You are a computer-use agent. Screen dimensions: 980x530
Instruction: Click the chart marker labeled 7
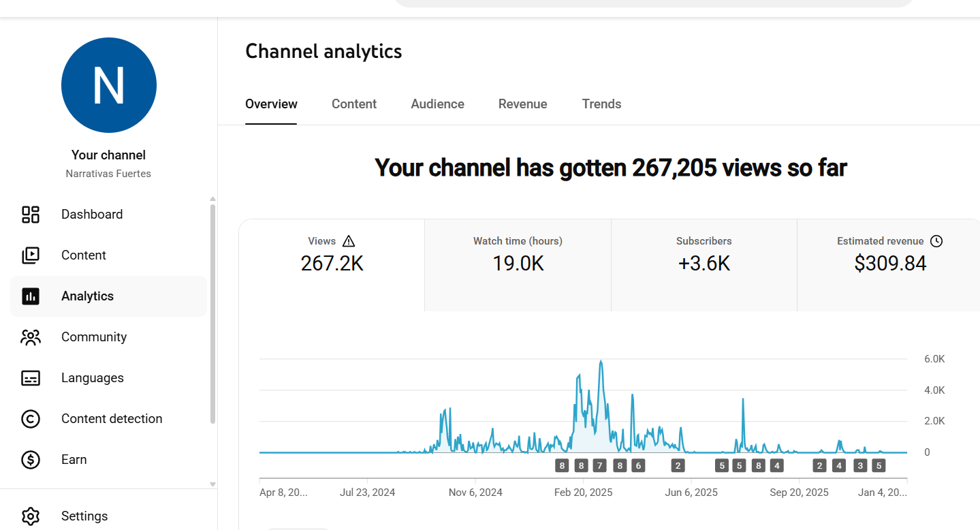pos(599,466)
